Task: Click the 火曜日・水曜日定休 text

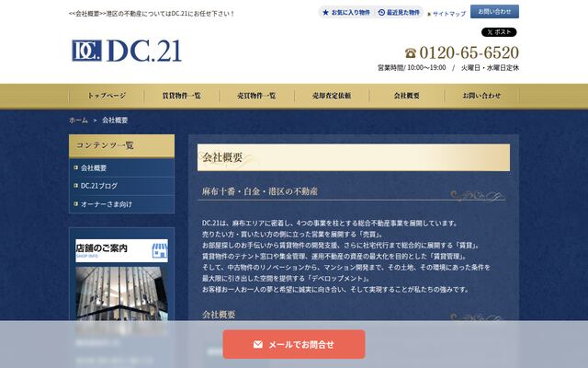Action: click(490, 67)
